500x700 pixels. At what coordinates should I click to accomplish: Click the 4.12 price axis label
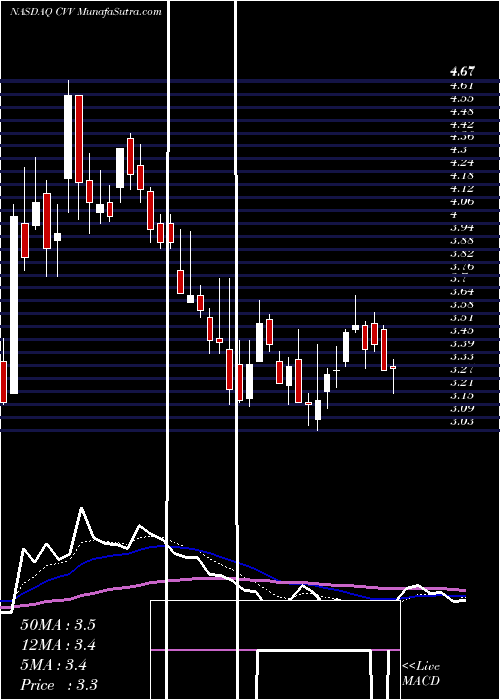click(462, 189)
